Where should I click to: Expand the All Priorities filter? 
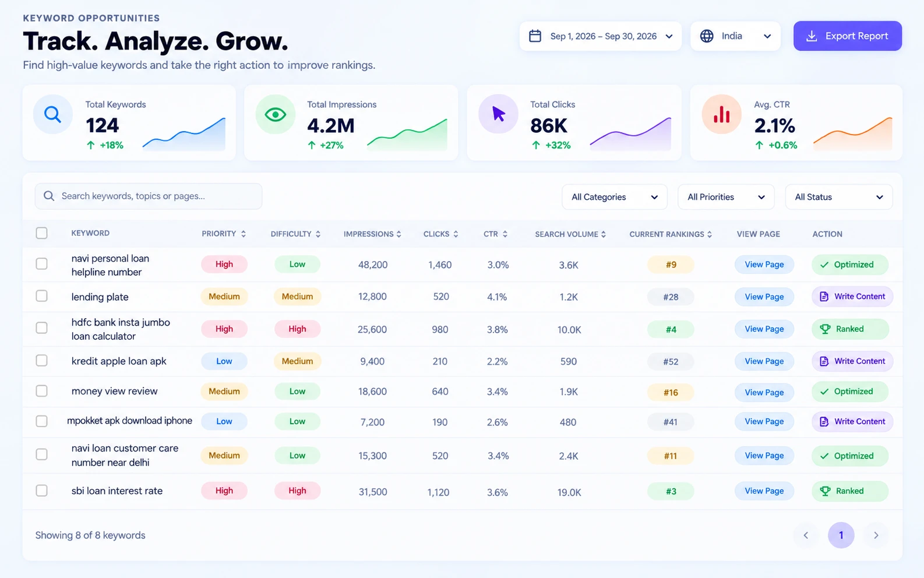tap(726, 197)
